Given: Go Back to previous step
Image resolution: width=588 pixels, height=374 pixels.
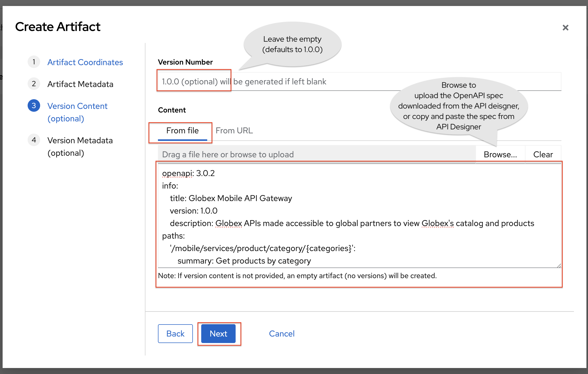Looking at the screenshot, I should 175,334.
